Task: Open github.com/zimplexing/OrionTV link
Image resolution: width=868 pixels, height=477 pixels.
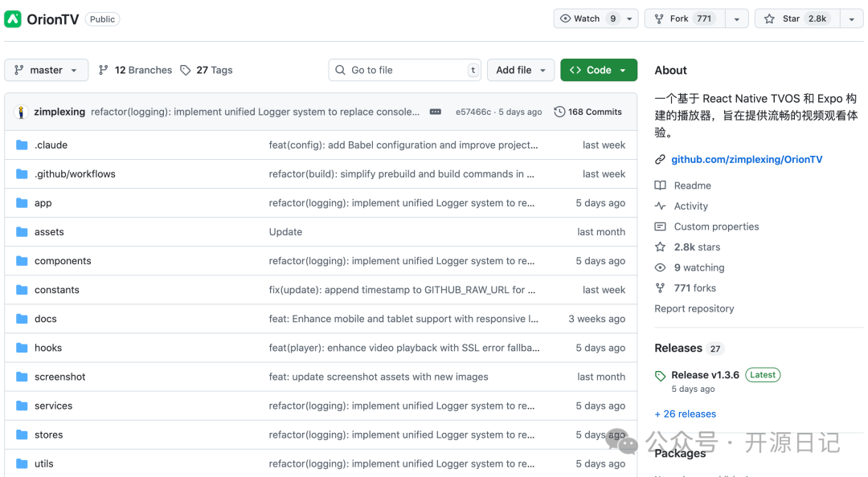Action: (x=747, y=159)
